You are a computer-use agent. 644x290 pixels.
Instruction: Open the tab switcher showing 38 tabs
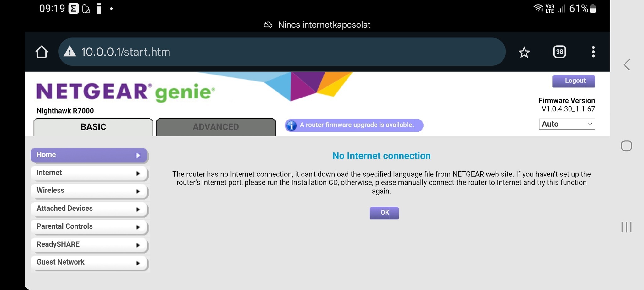click(559, 52)
